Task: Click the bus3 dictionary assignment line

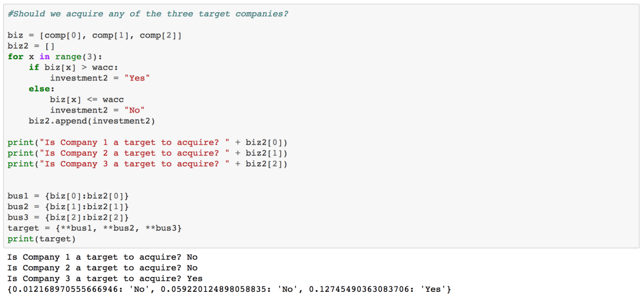Action: coord(68,217)
